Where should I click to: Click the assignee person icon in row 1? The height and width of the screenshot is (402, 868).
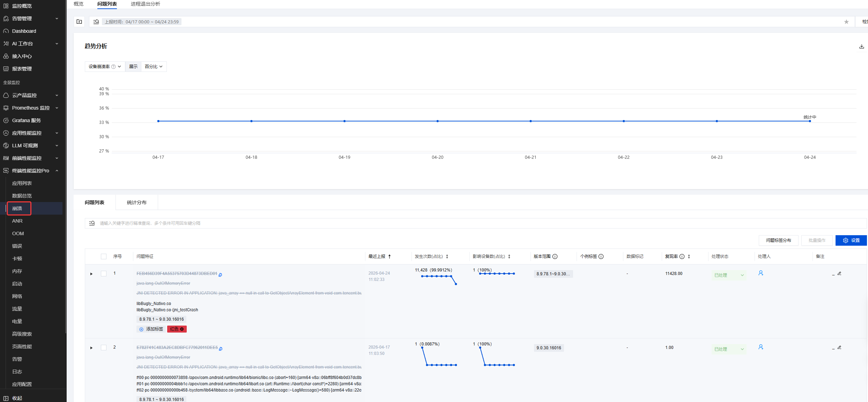pos(761,273)
